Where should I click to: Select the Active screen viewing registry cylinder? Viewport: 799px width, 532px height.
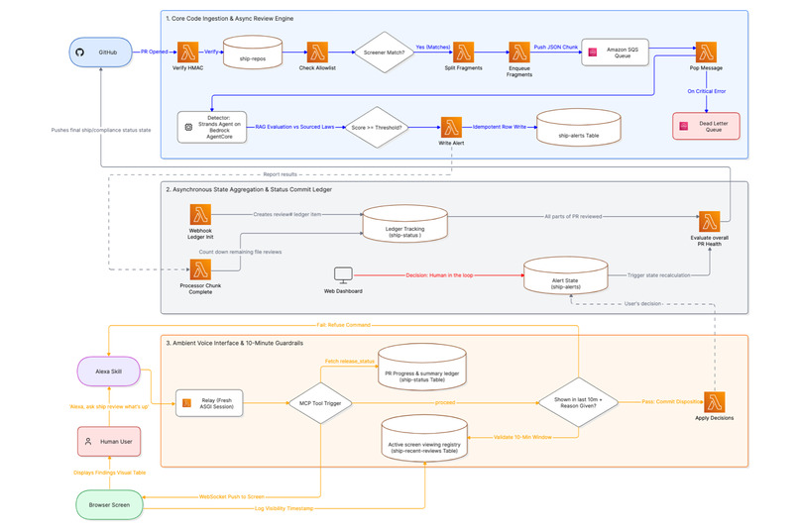[424, 439]
